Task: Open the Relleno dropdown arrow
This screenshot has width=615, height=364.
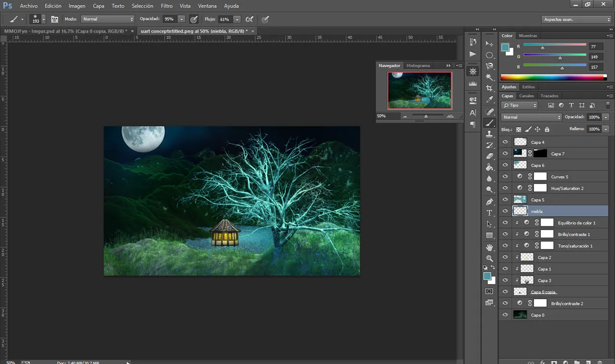Action: pyautogui.click(x=606, y=129)
